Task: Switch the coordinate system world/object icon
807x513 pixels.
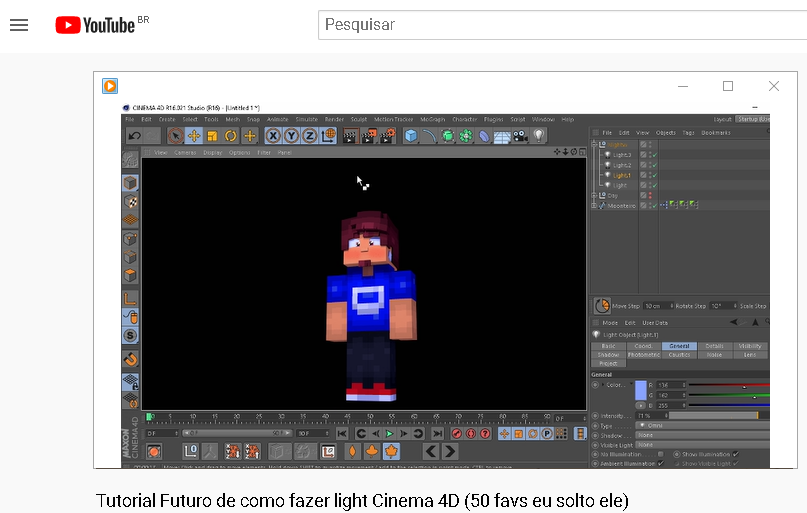Action: 328,136
